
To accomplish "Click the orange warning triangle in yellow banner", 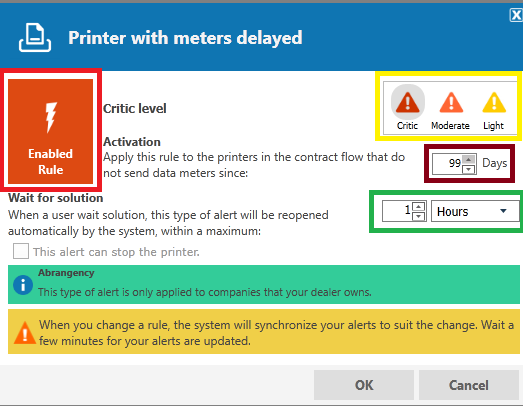I will coord(25,333).
